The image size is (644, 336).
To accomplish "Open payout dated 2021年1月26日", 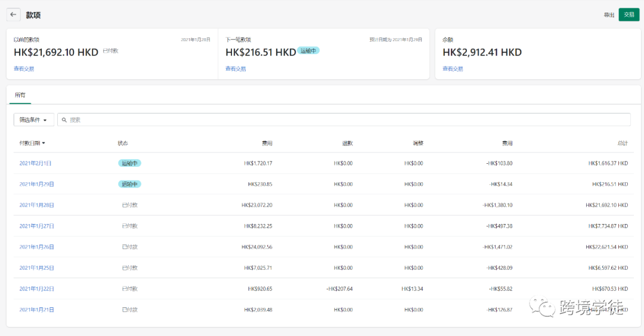I will coord(36,247).
